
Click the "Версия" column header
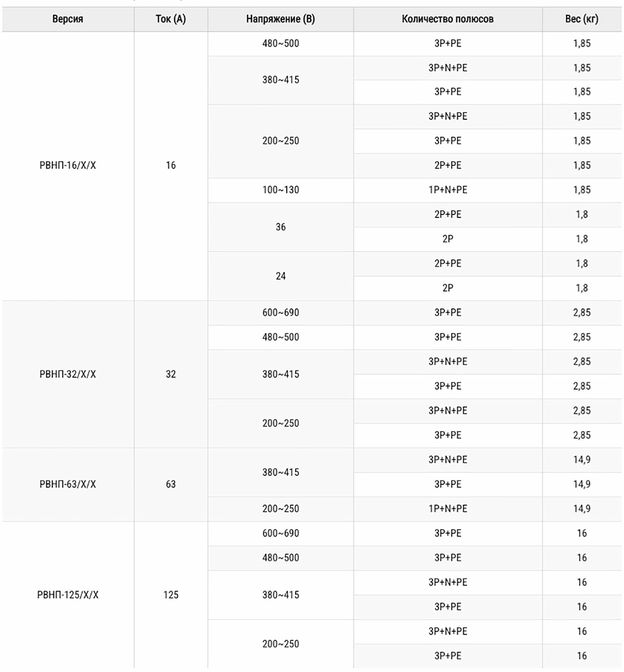(x=67, y=19)
